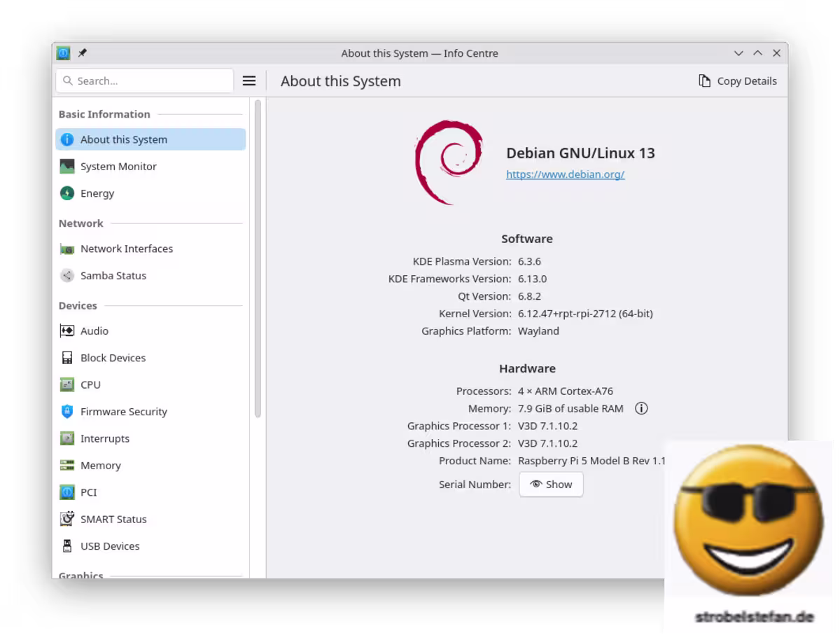Pin window using the pin icon
Image resolution: width=840 pixels, height=640 pixels.
click(x=82, y=53)
